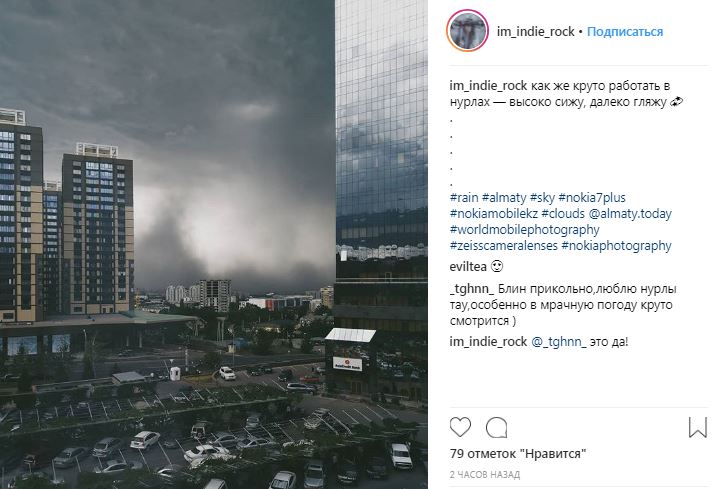Open the #clouds hashtag
The width and height of the screenshot is (717, 489).
pyautogui.click(x=563, y=214)
